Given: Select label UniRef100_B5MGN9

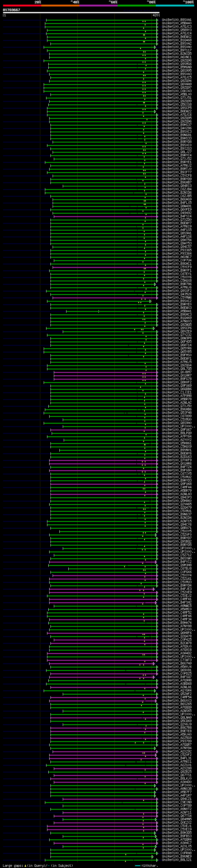Looking at the screenshot, I should coord(176,67).
